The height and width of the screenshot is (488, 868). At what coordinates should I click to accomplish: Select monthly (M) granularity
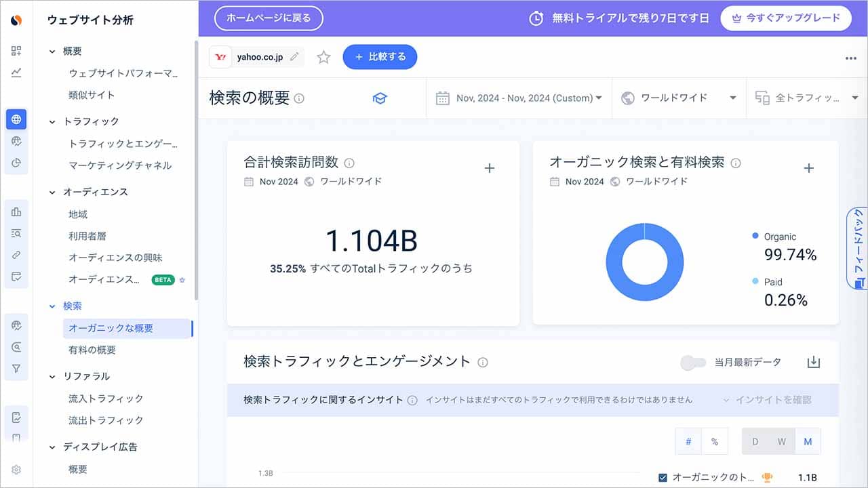point(808,441)
